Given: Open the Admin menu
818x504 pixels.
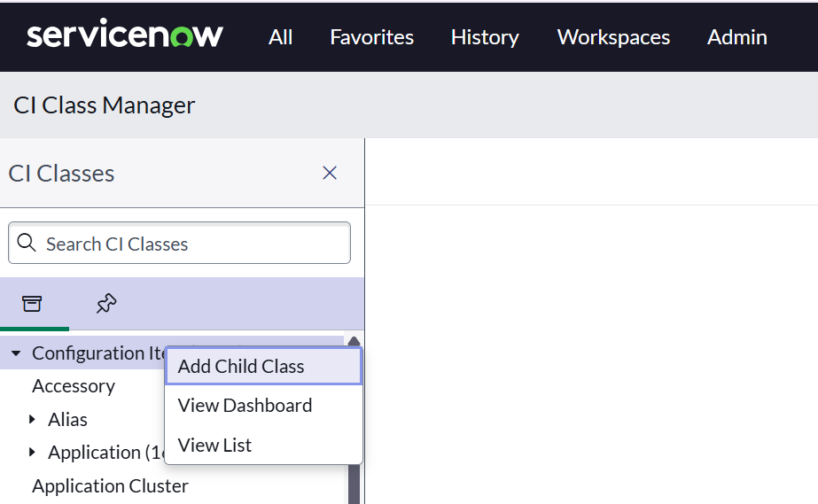Looking at the screenshot, I should pyautogui.click(x=736, y=37).
